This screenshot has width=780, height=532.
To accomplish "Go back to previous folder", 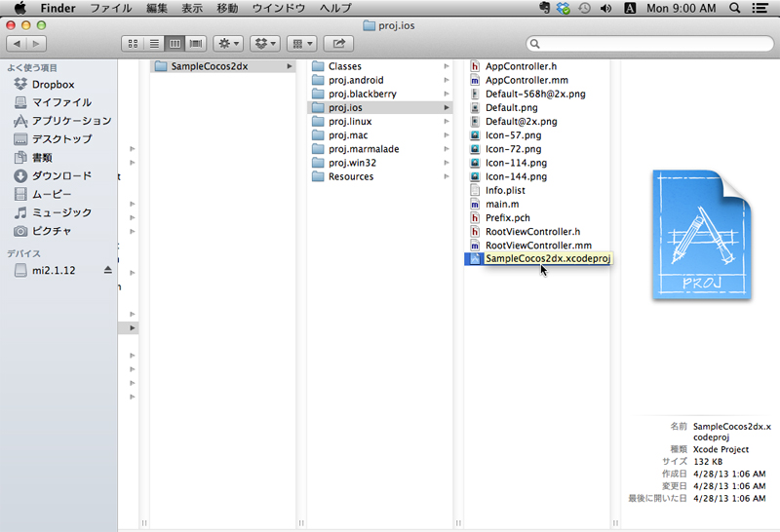I will [x=17, y=44].
